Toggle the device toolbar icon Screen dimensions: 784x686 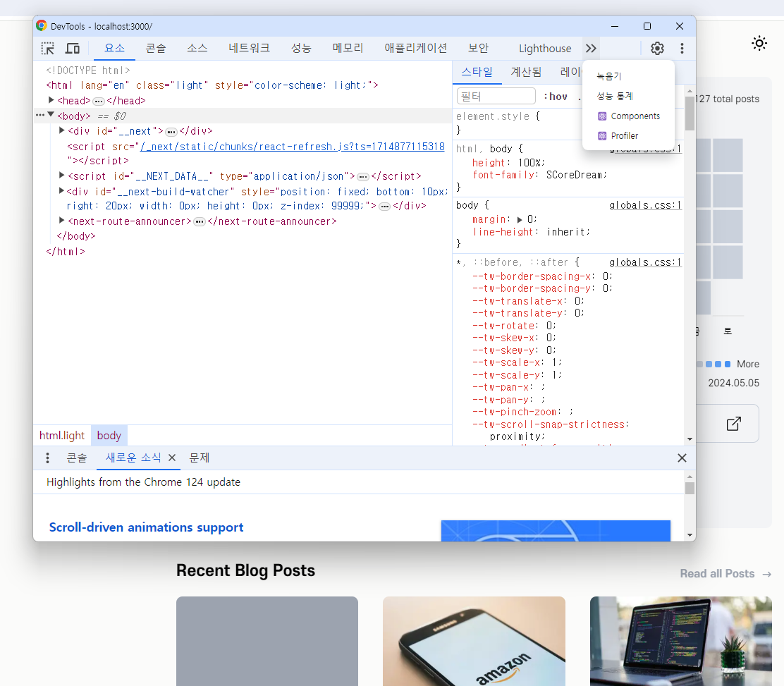click(x=73, y=49)
